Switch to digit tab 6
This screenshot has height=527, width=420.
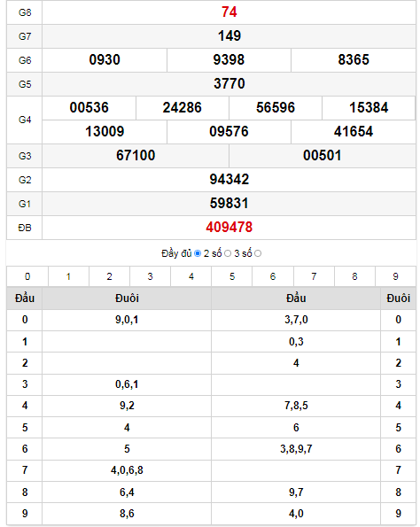tap(273, 276)
